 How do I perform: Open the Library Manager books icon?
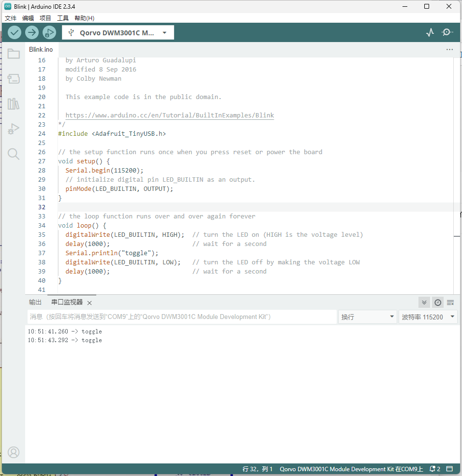(14, 104)
